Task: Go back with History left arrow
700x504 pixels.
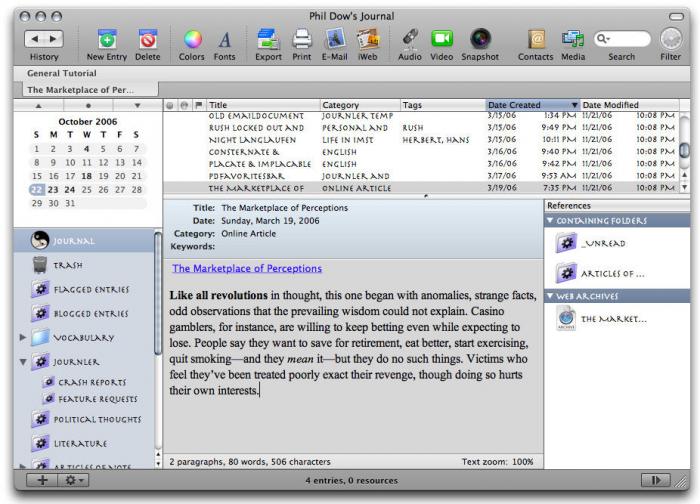Action: tap(34, 39)
